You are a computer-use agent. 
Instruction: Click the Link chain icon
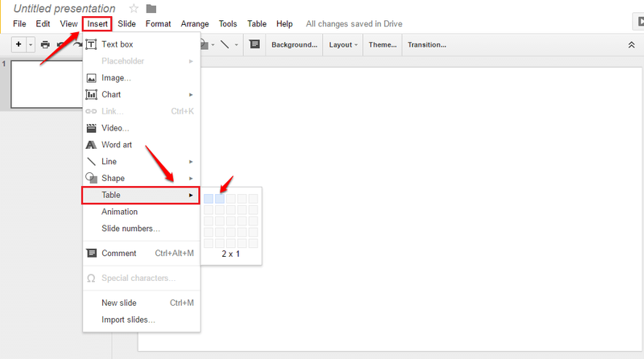(91, 111)
